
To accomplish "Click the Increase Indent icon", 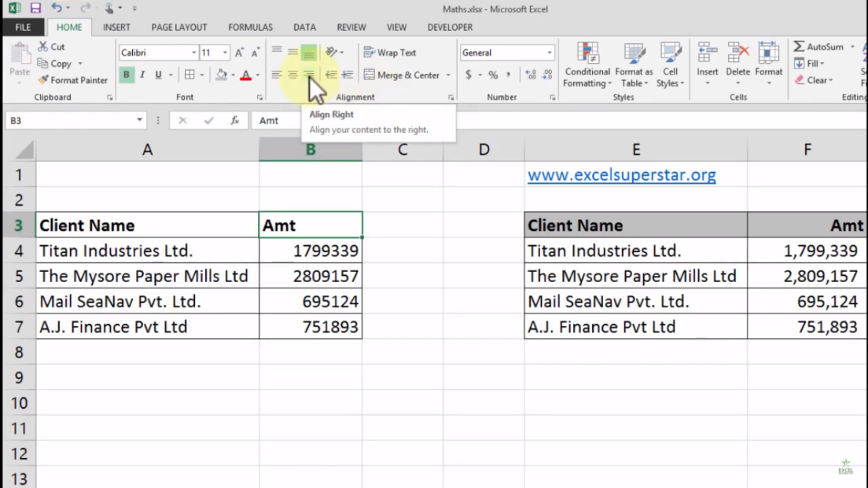I will pos(347,75).
